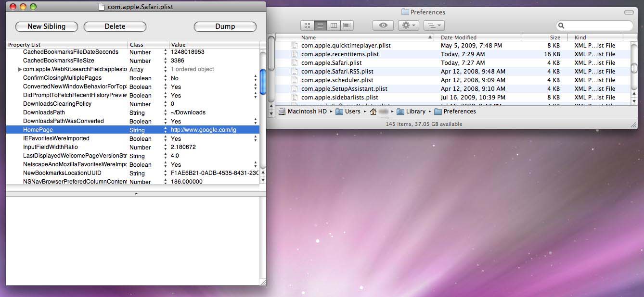Screen dimensions: 644x297
Task: Click the com.apple.quicktimeplayer.plist file icon
Action: point(295,46)
